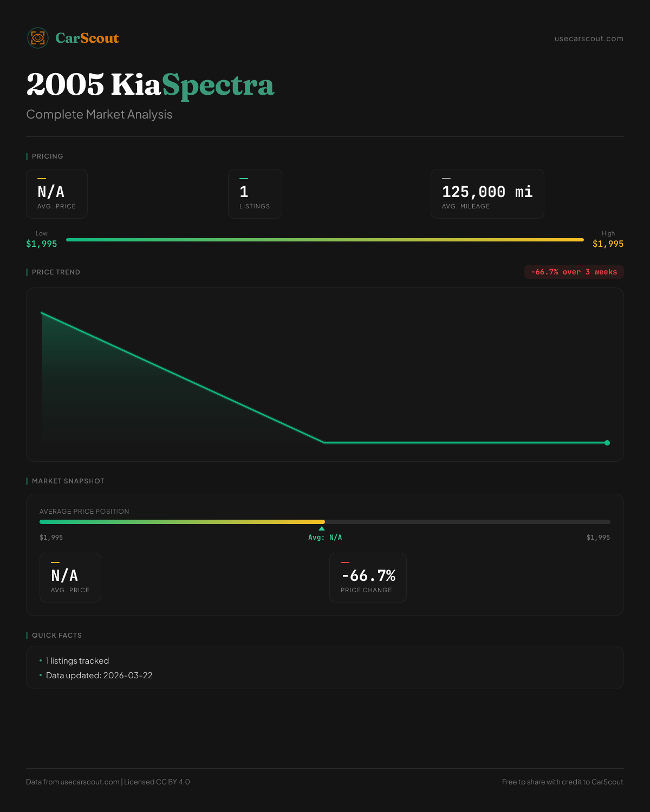Click the green endpoint dot on price trend chart

[x=607, y=443]
